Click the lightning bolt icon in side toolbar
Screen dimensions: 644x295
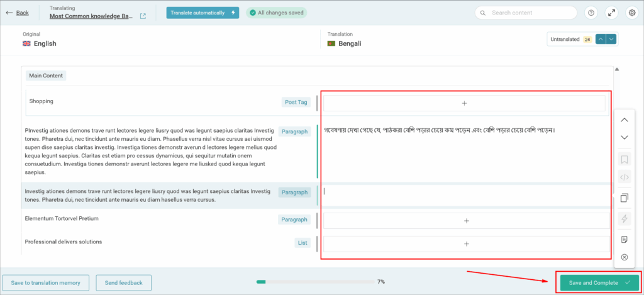click(x=624, y=219)
